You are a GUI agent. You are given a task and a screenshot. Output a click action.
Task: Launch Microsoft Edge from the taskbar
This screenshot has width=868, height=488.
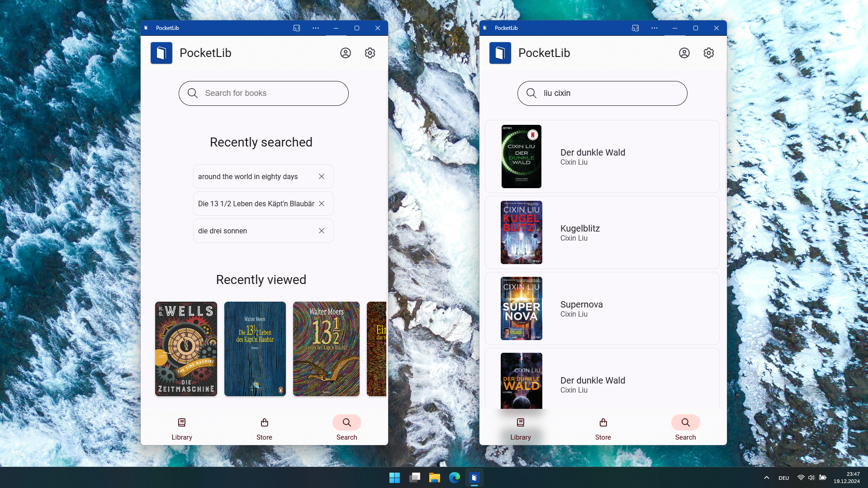(x=455, y=478)
